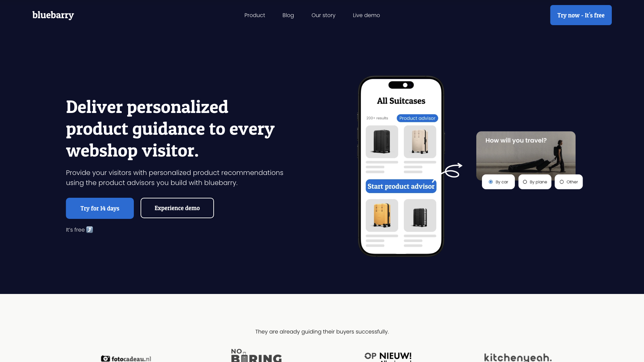The height and width of the screenshot is (362, 644).
Task: Click the yellow suitcase thumbnail
Action: pyautogui.click(x=382, y=215)
